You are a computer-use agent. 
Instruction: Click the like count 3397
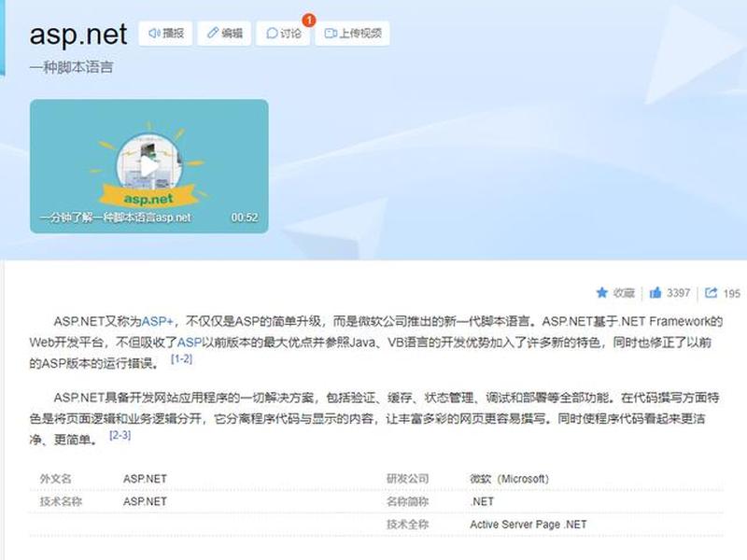(x=679, y=293)
